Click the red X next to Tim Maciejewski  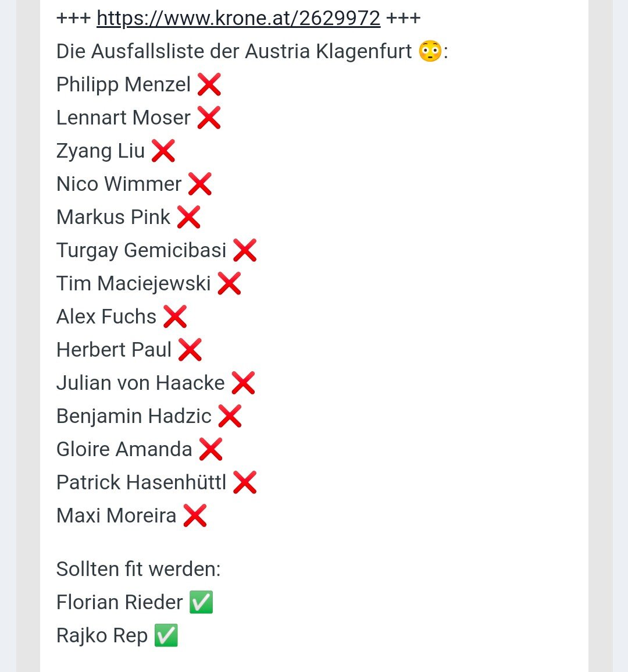(229, 284)
